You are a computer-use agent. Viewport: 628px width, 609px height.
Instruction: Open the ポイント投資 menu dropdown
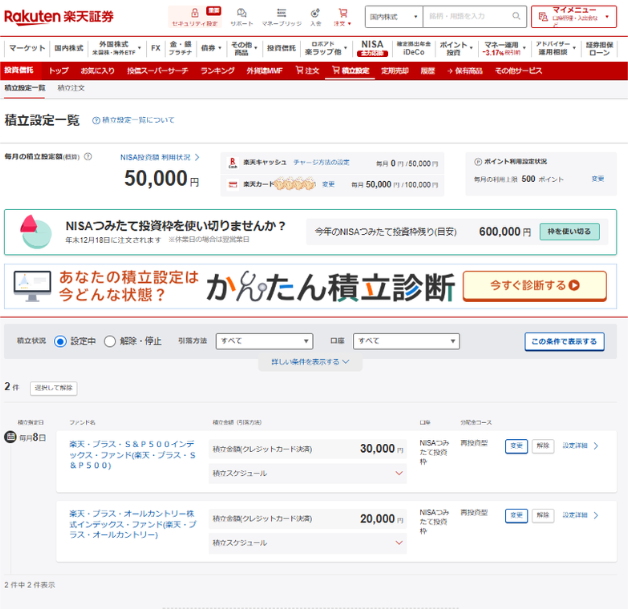(x=456, y=48)
